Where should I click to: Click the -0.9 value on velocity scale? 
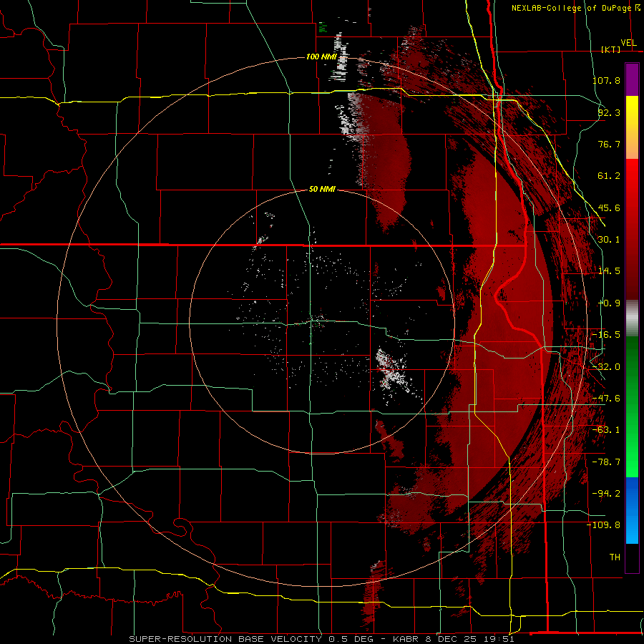[609, 303]
